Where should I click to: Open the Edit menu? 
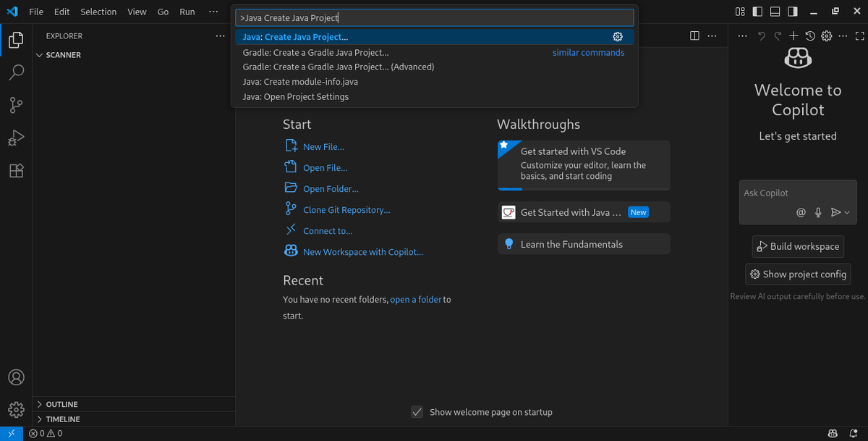(x=61, y=12)
